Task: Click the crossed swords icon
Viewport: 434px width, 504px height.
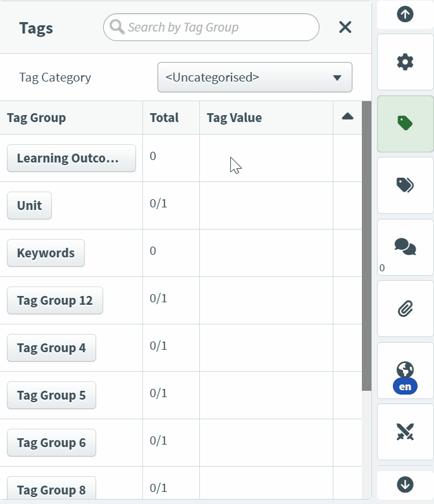Action: click(405, 432)
